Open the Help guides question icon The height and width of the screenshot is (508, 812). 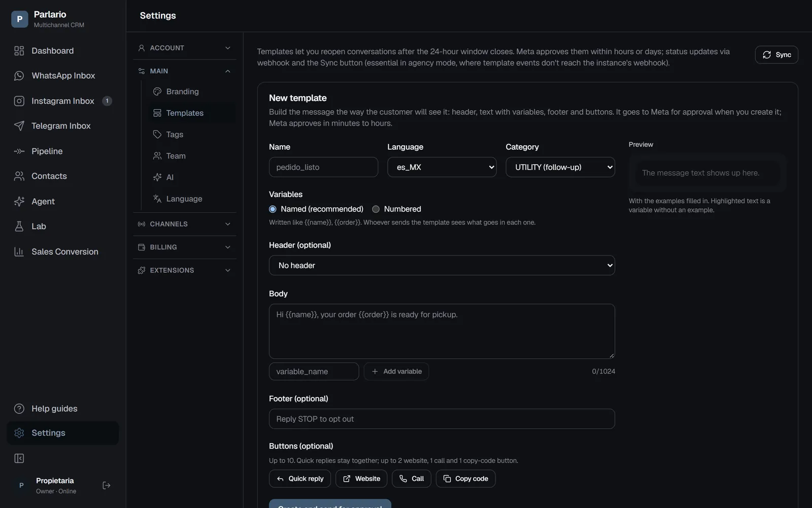[x=19, y=409]
